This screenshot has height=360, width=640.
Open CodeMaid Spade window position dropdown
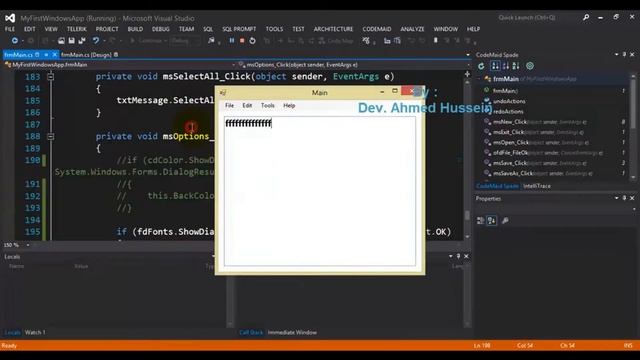(616, 54)
